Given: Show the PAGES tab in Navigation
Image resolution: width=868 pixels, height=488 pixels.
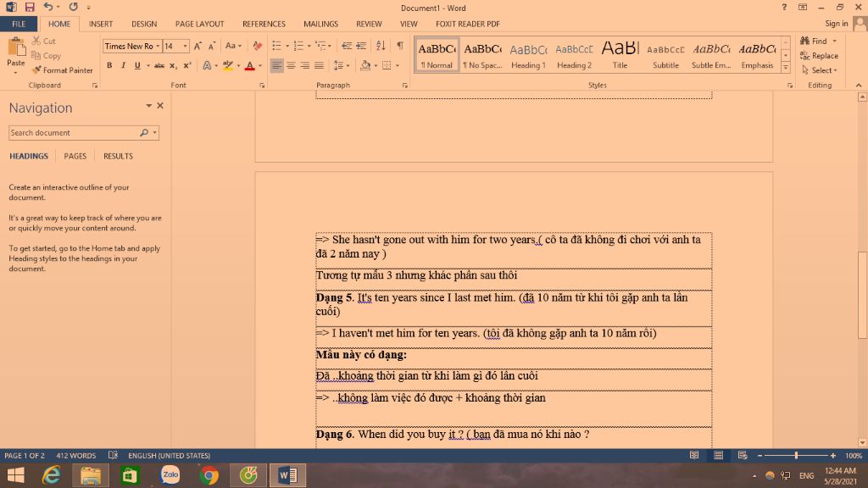Looking at the screenshot, I should tap(75, 156).
